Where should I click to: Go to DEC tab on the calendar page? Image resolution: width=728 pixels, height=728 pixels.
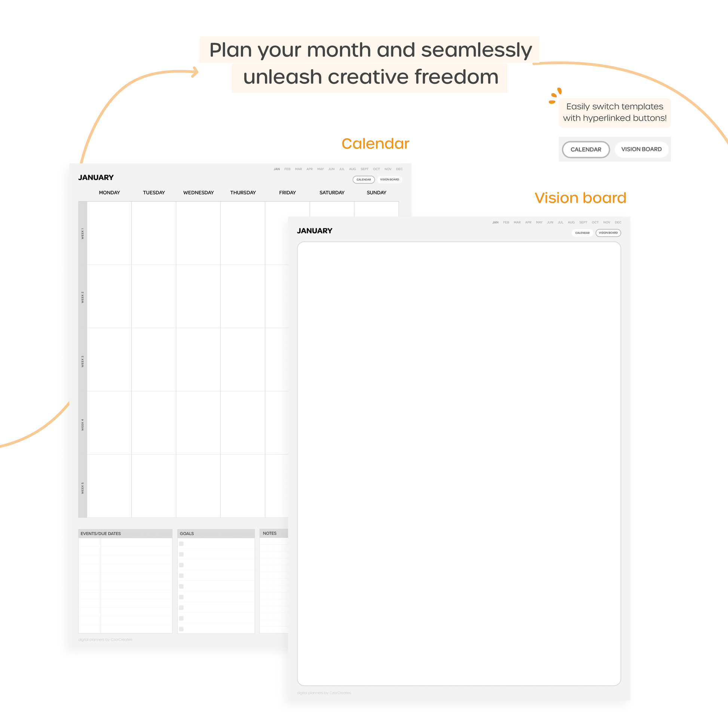click(x=400, y=169)
